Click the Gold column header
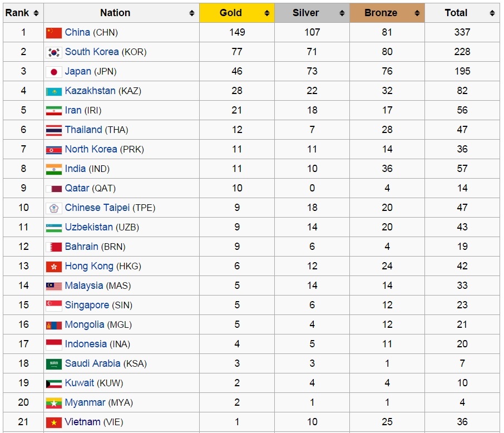Image resolution: width=504 pixels, height=433 pixels. (231, 13)
